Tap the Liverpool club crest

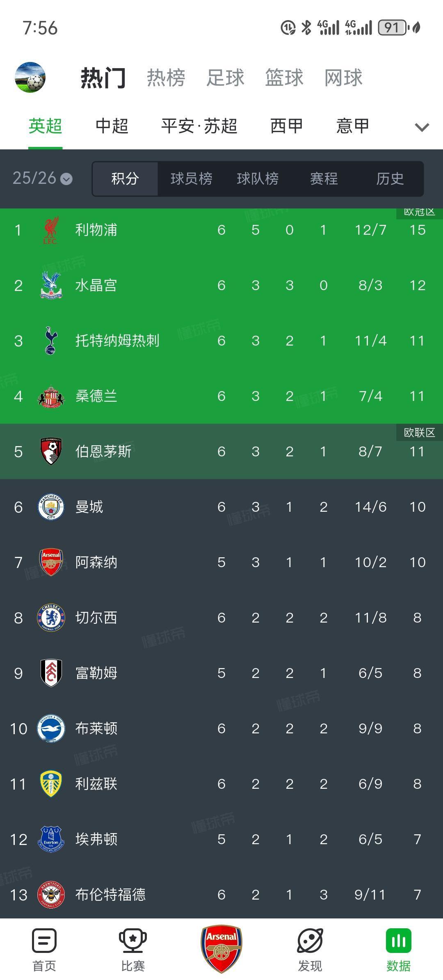(51, 230)
